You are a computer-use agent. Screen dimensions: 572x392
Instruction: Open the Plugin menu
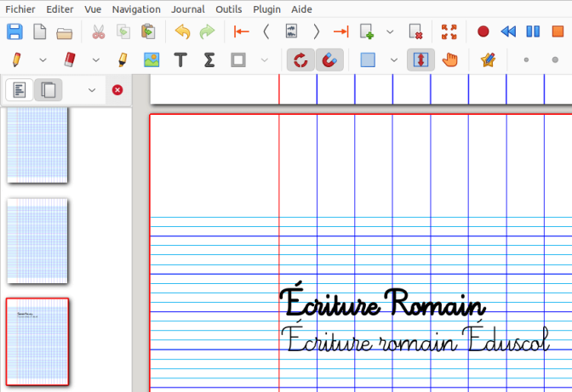266,9
